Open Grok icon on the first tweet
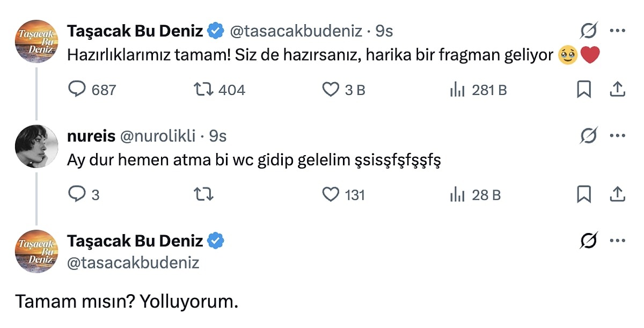Viewport: 644px width, 328px height. coord(589,31)
